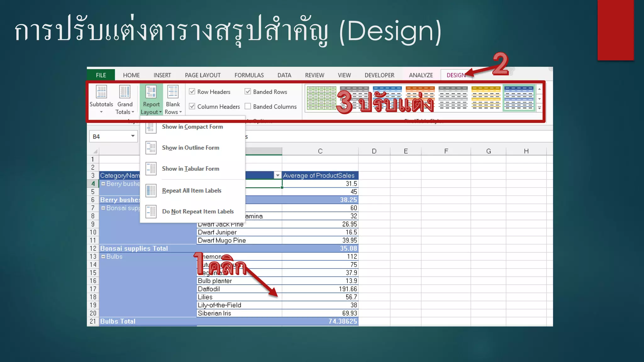
Task: Switch to the HOME tab
Action: [131, 75]
